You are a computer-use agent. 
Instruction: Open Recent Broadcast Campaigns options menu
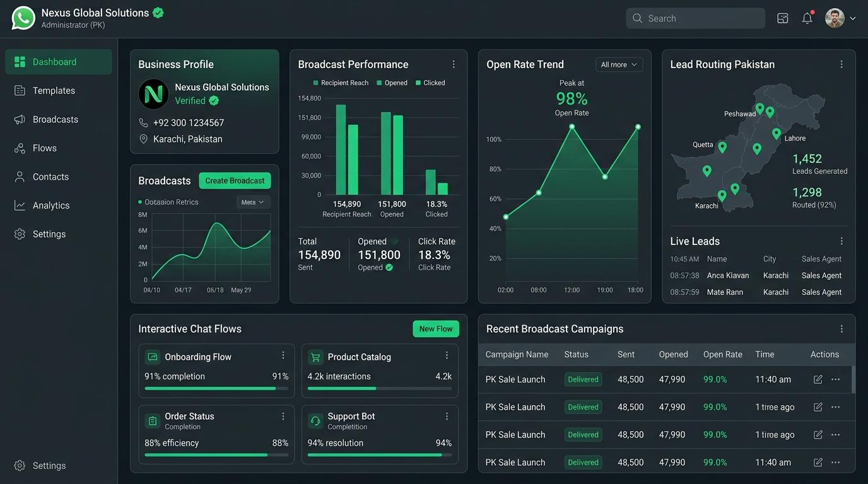842,329
